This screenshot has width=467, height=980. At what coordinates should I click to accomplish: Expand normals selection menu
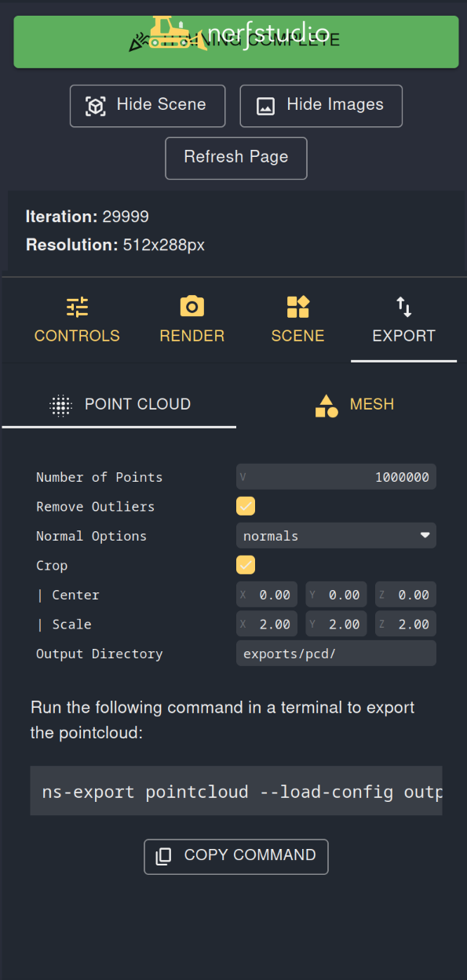click(x=423, y=535)
